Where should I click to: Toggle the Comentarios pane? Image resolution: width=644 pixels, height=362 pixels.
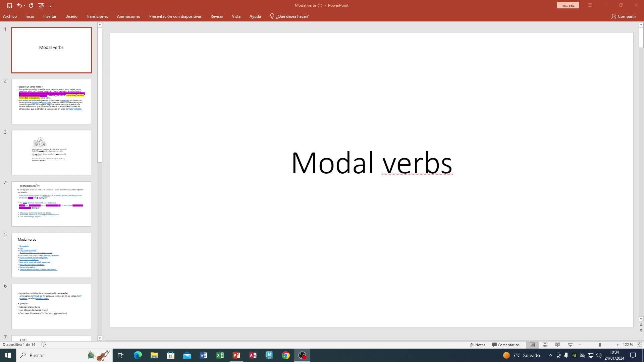coord(505,345)
